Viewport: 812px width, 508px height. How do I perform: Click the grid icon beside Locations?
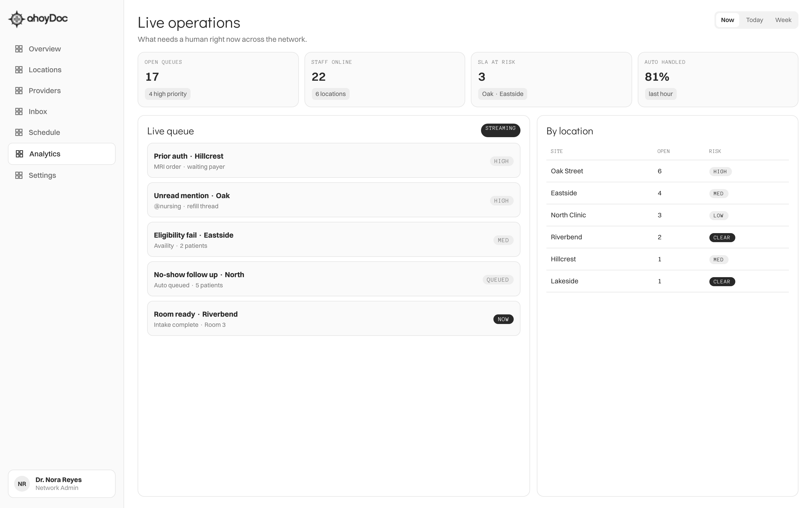(x=19, y=70)
